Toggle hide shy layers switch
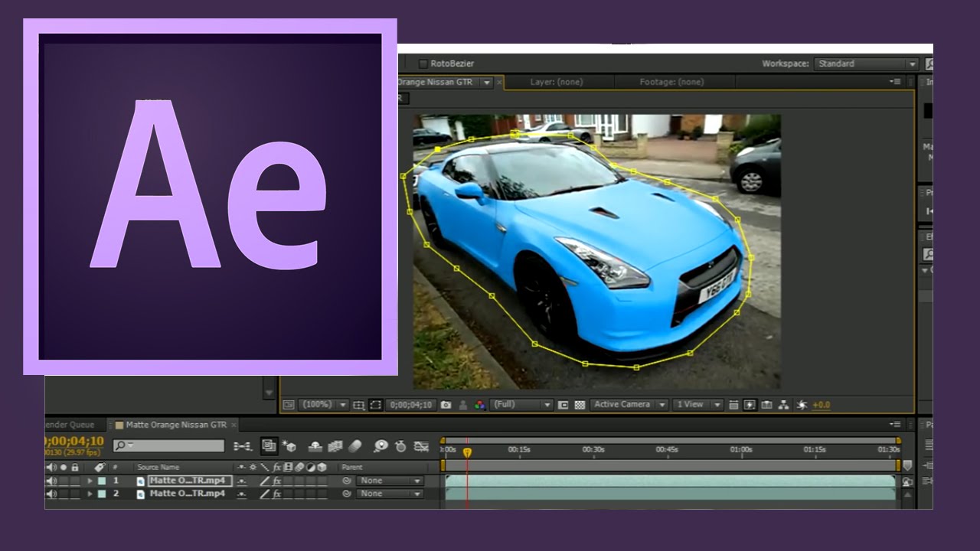 pos(315,445)
